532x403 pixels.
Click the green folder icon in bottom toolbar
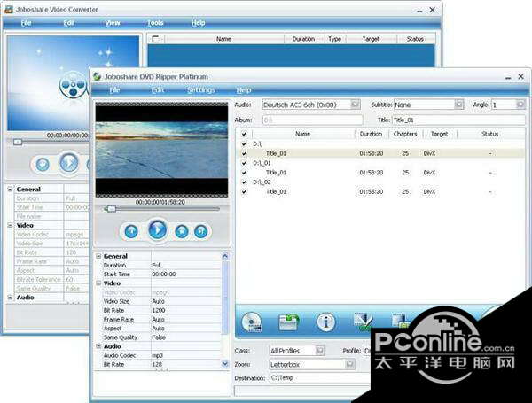click(288, 322)
